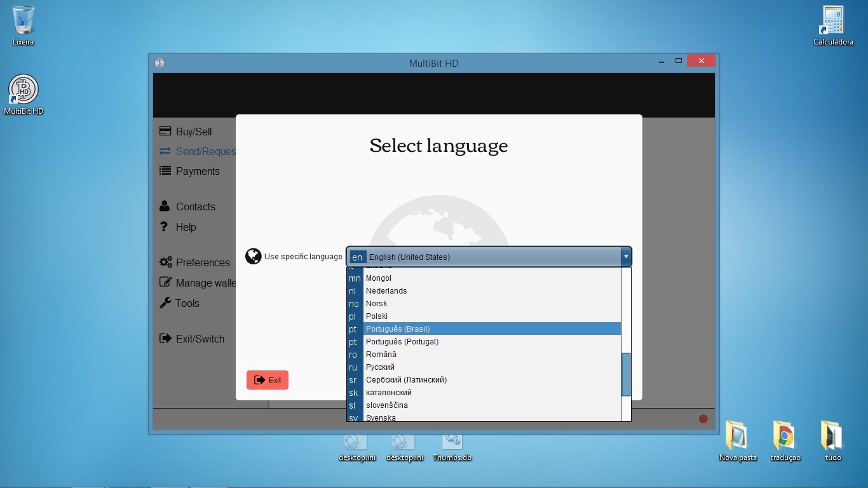Viewport: 868px width, 488px height.
Task: Select Payments in the sidebar
Action: tap(197, 171)
